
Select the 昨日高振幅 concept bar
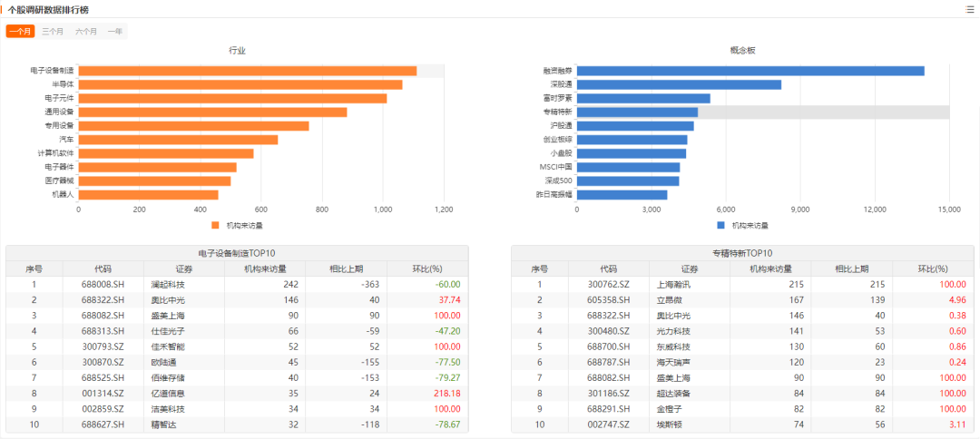point(622,194)
